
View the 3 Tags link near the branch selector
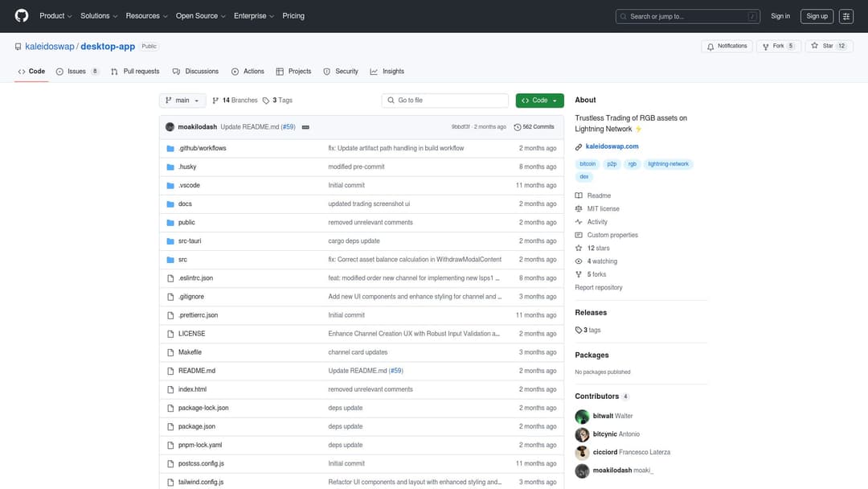[x=277, y=101]
